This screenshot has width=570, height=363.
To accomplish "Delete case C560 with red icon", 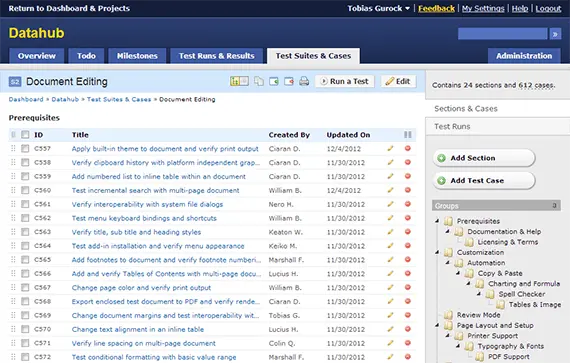I will [x=408, y=190].
